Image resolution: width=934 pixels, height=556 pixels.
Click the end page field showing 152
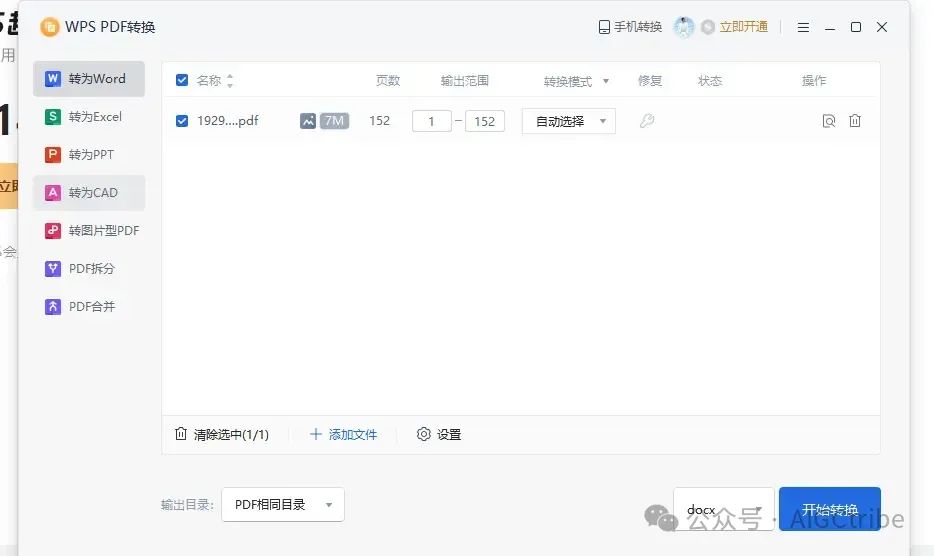click(x=485, y=122)
